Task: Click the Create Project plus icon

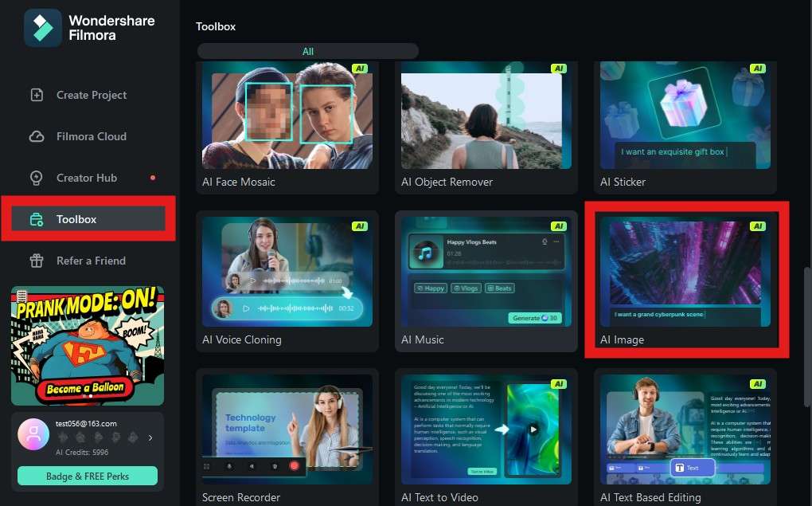Action: click(x=37, y=95)
